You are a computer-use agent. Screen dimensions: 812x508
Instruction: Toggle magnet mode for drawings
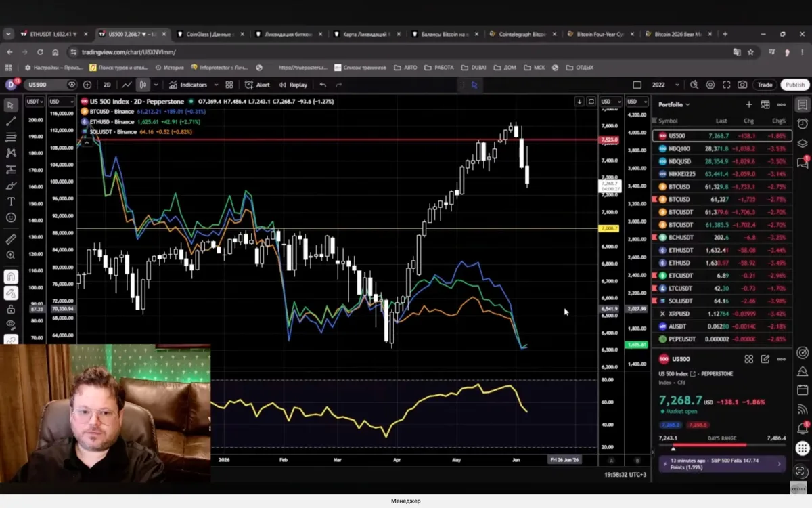tap(11, 276)
